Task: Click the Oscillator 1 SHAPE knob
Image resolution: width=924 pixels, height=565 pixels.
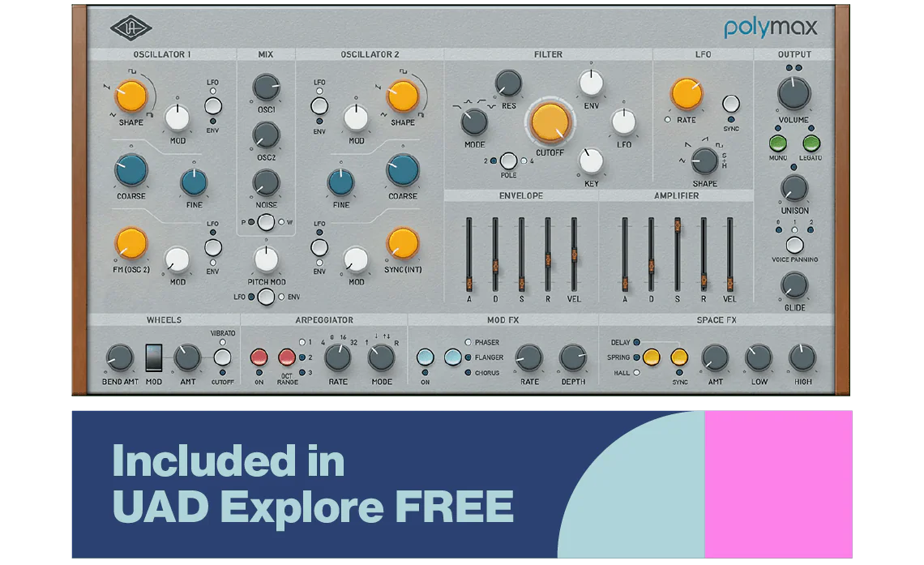Action: [x=130, y=96]
